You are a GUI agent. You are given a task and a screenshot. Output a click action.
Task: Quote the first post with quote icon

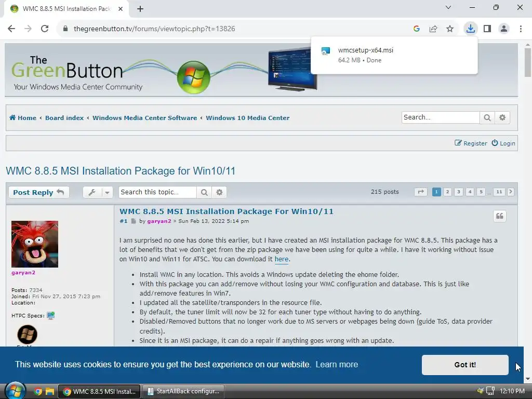tap(500, 216)
